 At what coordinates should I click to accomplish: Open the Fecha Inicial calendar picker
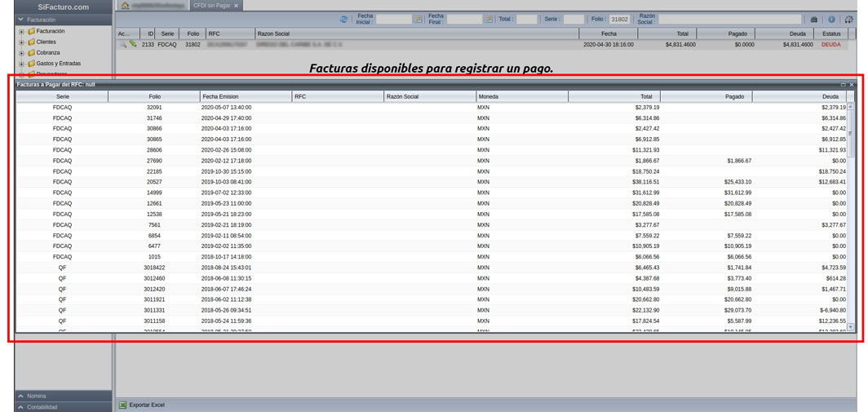(x=418, y=19)
